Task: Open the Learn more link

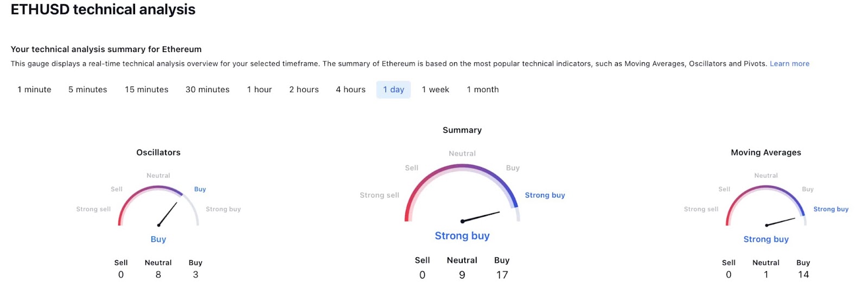Action: (789, 63)
